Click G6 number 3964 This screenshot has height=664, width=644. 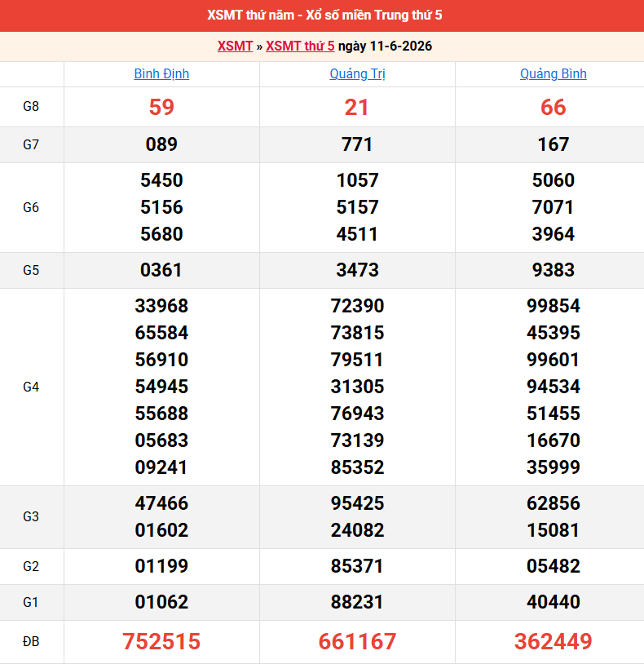(553, 234)
